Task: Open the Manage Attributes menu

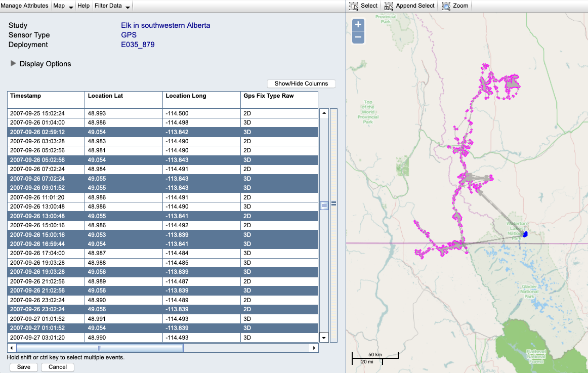Action: [x=25, y=6]
